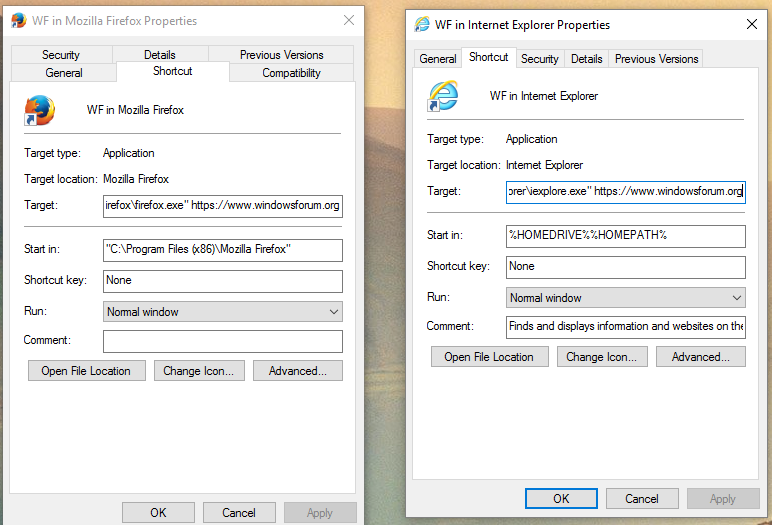
Task: Click Open File Location in the Firefox Properties window
Action: point(87,371)
